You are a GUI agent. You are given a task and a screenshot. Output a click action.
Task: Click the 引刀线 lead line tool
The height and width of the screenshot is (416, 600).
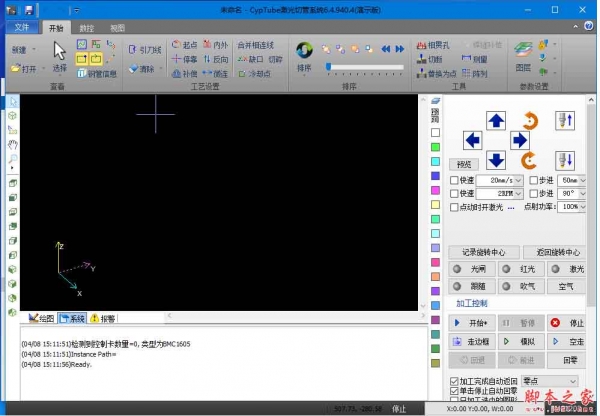tap(145, 50)
